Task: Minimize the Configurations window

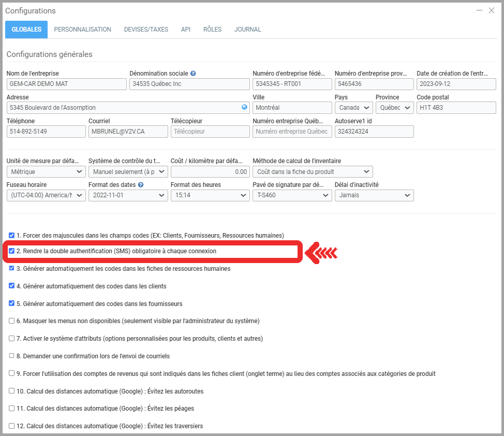Action: 480,10
